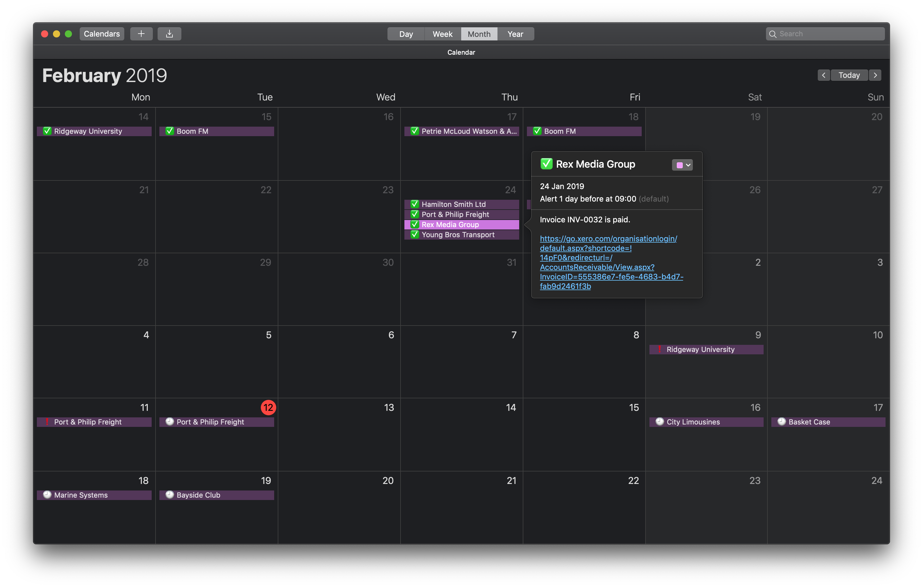Image resolution: width=923 pixels, height=588 pixels.
Task: Click green checkmark on Young Bros Transport
Action: click(x=414, y=234)
